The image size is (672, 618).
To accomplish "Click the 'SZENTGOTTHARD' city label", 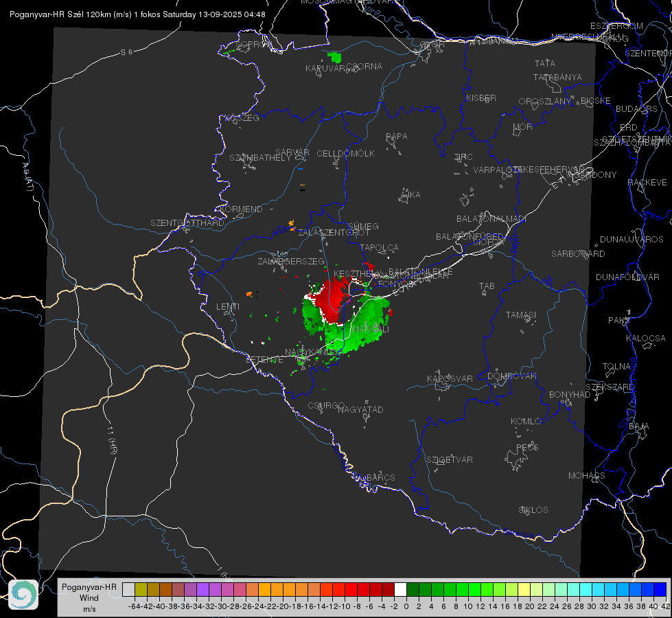I will [187, 223].
